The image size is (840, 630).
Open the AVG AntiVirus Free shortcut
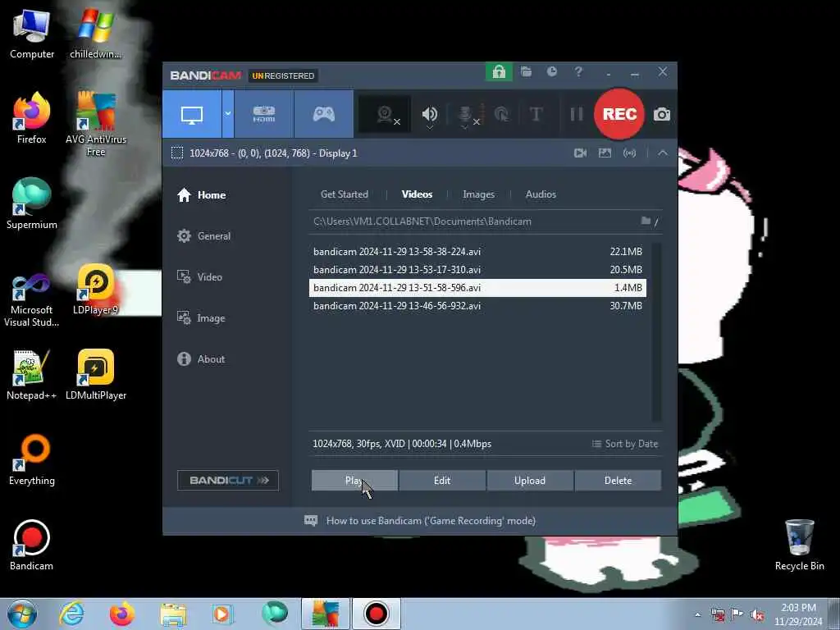(96, 125)
